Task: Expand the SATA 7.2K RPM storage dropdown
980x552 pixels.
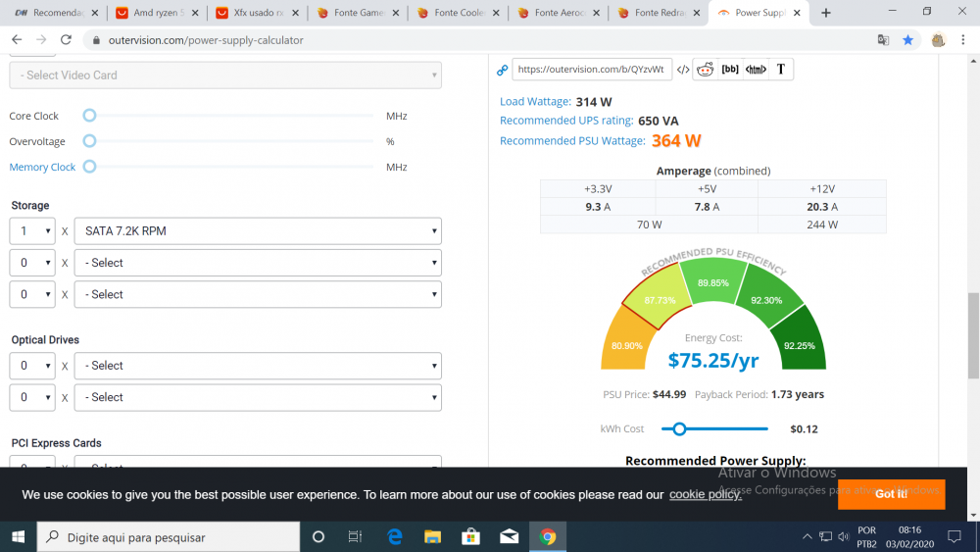Action: (x=258, y=231)
